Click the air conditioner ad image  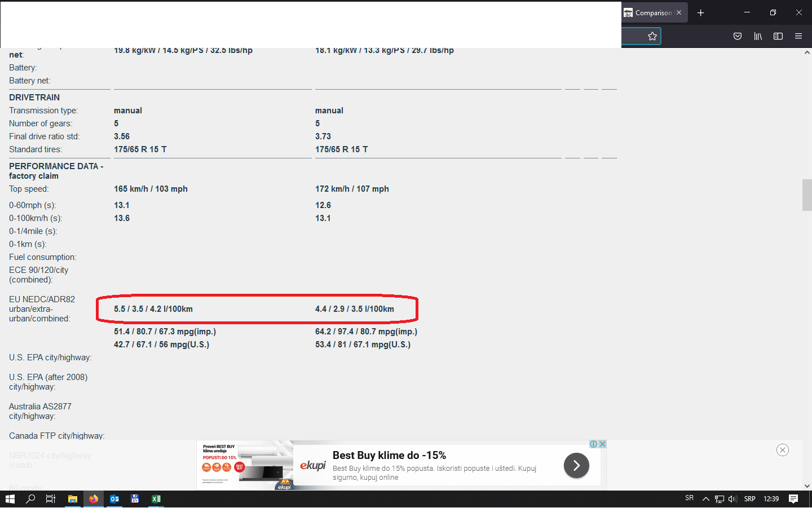[x=245, y=465]
